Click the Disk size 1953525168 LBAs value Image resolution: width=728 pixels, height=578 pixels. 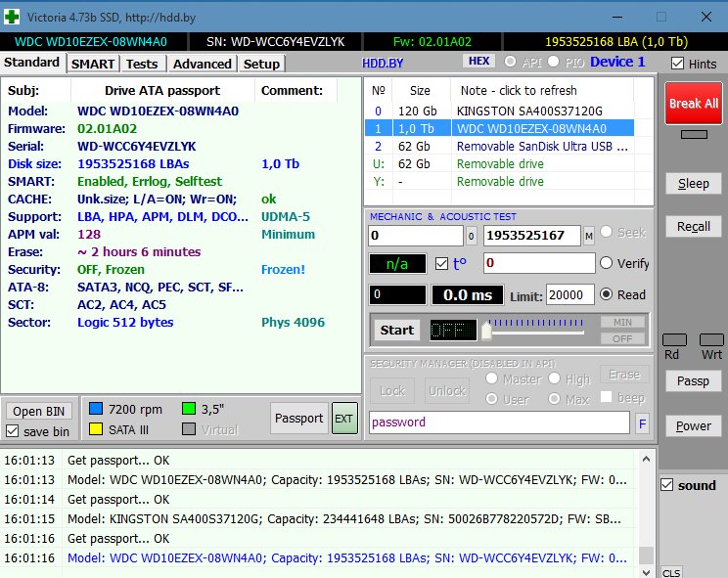(133, 163)
